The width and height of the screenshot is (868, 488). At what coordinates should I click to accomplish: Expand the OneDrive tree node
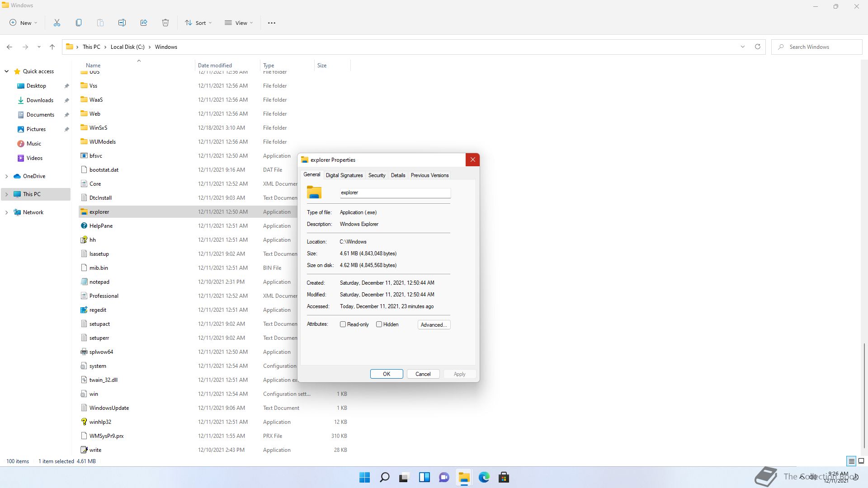coord(6,176)
